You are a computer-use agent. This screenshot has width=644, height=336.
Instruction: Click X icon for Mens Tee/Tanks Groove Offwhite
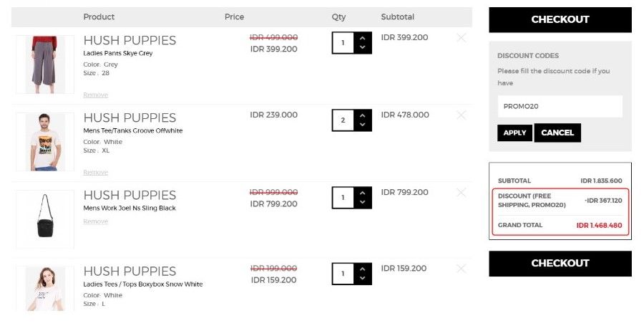coord(462,115)
